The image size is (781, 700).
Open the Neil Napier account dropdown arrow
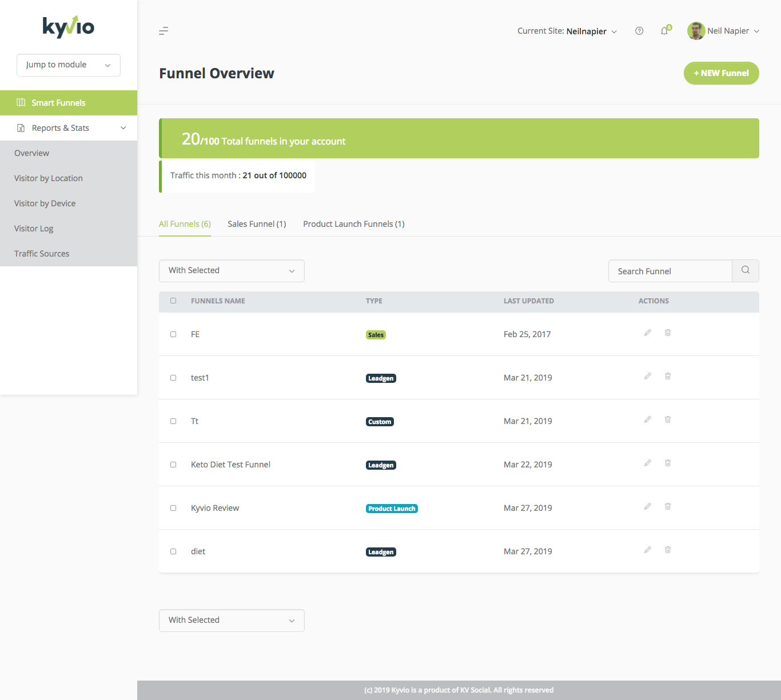point(756,31)
